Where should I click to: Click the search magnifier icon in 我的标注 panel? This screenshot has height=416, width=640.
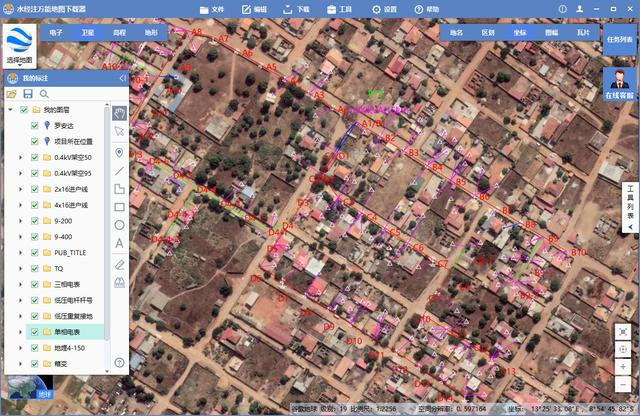[44, 94]
